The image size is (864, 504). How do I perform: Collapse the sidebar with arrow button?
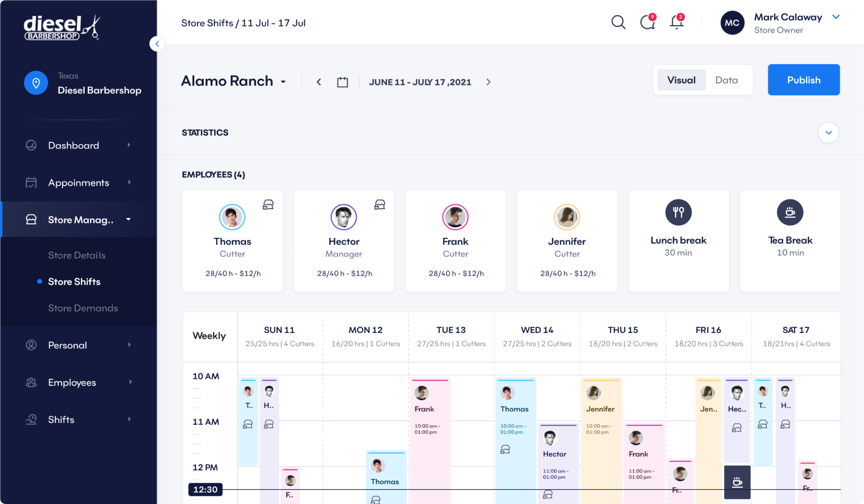[157, 44]
